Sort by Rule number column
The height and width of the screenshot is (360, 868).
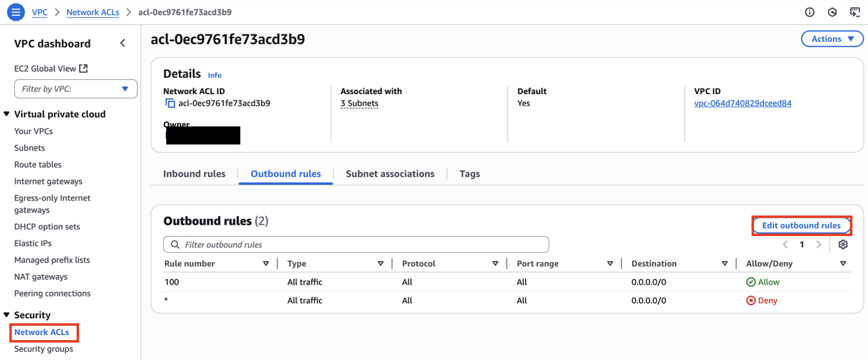(x=189, y=263)
